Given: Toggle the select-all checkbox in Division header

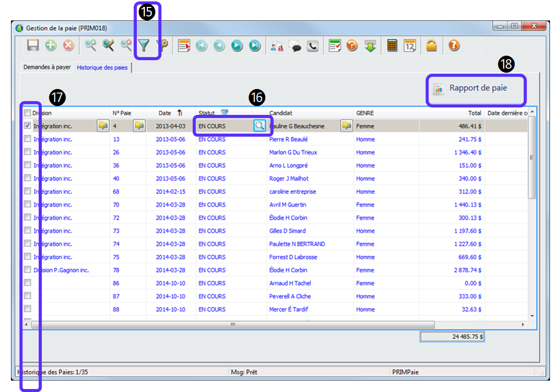Looking at the screenshot, I should click(28, 113).
